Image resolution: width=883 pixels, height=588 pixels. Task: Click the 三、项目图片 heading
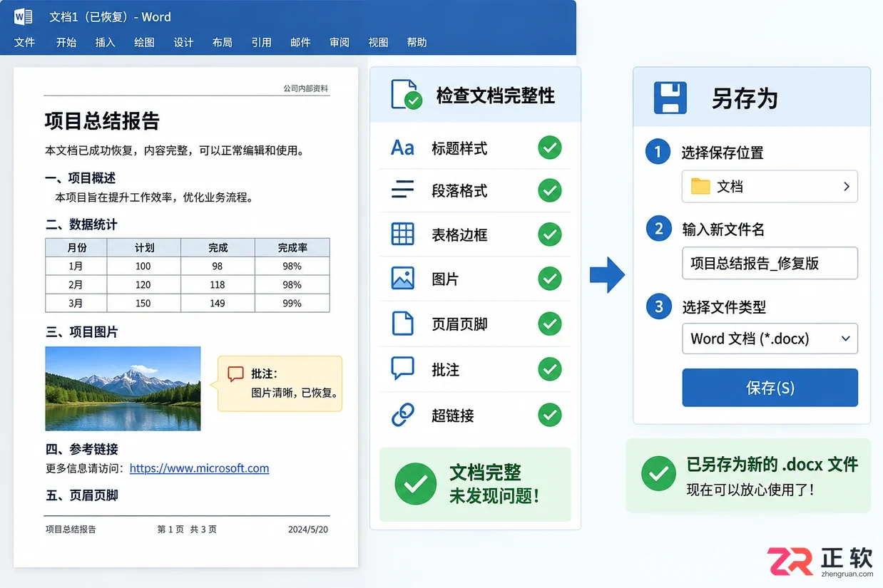(x=81, y=332)
